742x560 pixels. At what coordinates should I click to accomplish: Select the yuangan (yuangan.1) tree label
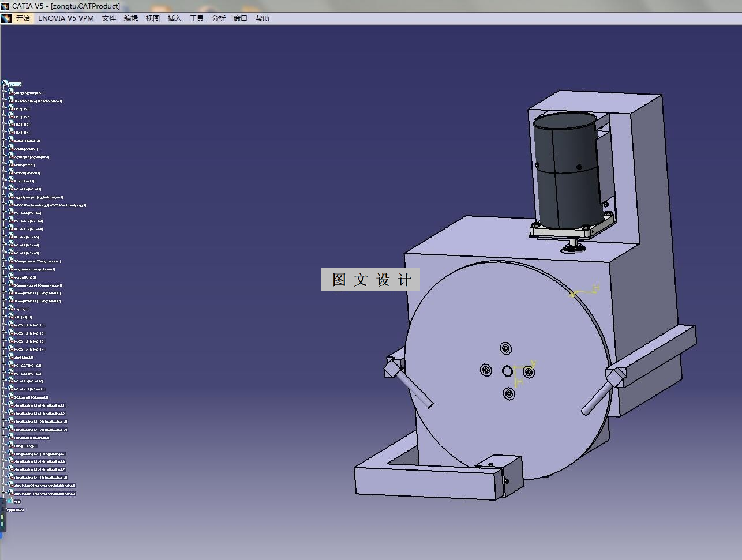[x=29, y=93]
